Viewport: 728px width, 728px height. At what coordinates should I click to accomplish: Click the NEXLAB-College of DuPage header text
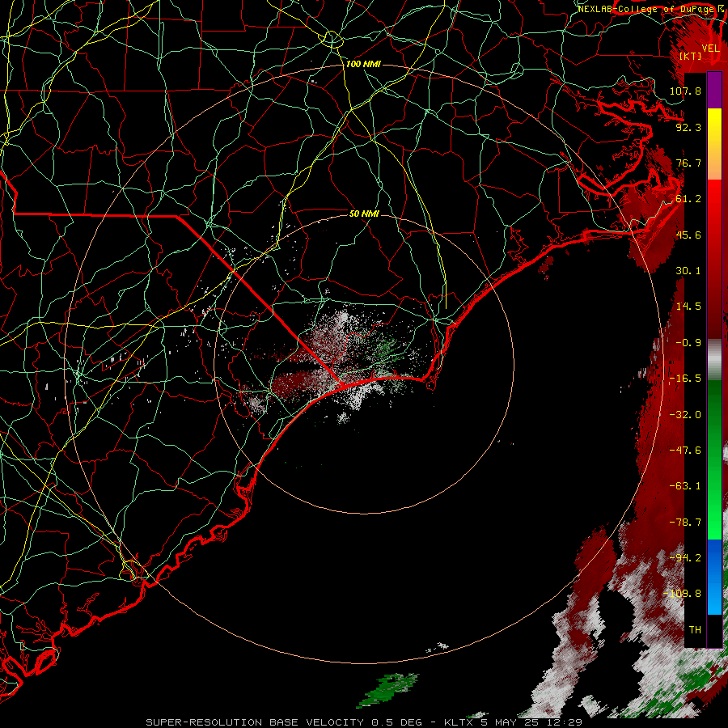pyautogui.click(x=645, y=9)
